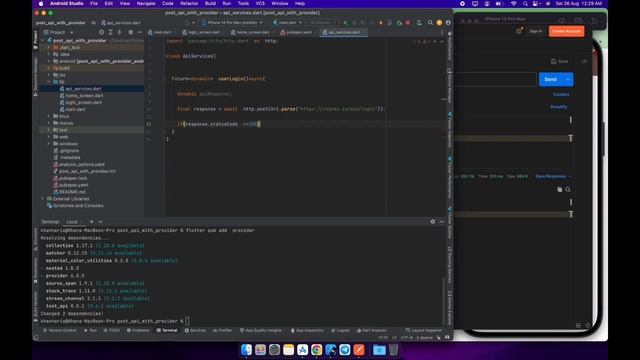Open Telegram from the Dock
Screen dimensions: 640x360
[x=344, y=350]
